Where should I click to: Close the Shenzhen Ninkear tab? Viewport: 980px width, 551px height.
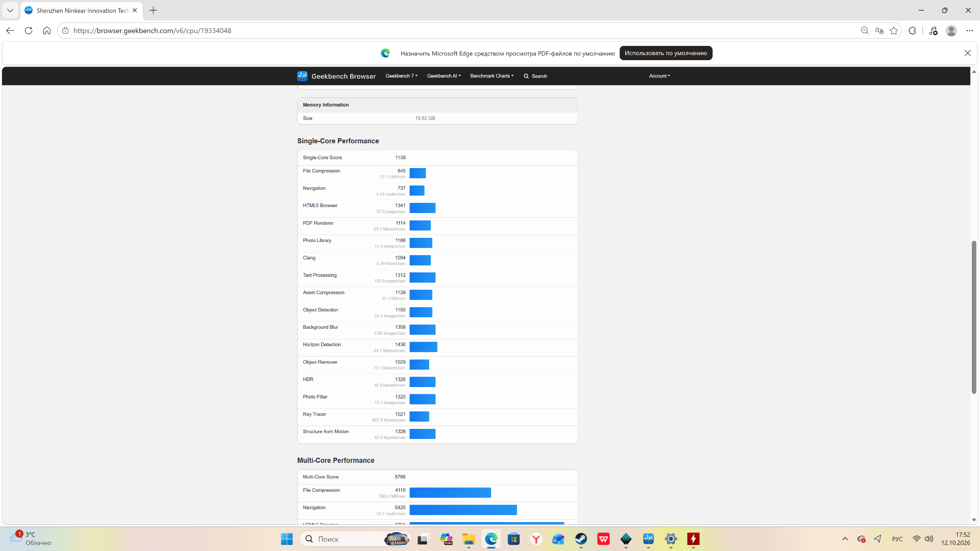135,10
